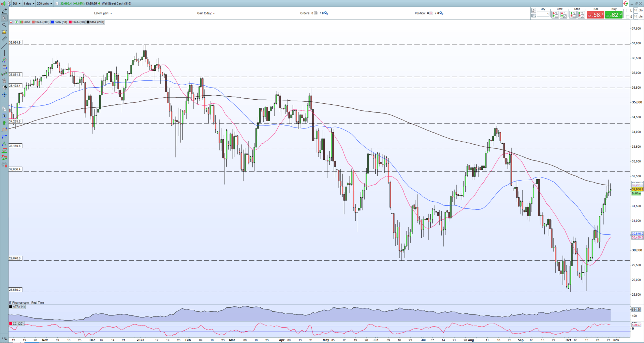644x343 pixels.
Task: Click the 33,460.8 horizontal level label
Action: [x=15, y=146]
